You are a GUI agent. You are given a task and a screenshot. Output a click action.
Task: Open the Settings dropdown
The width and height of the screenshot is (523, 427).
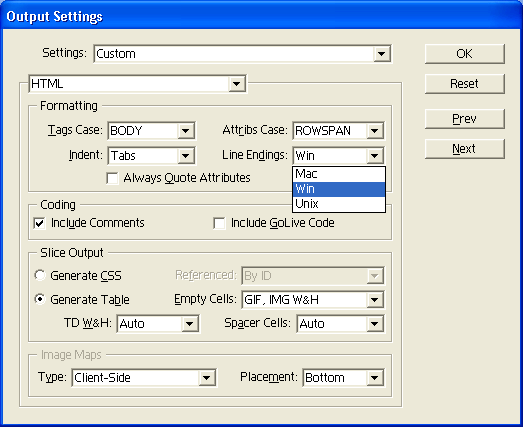click(x=242, y=54)
